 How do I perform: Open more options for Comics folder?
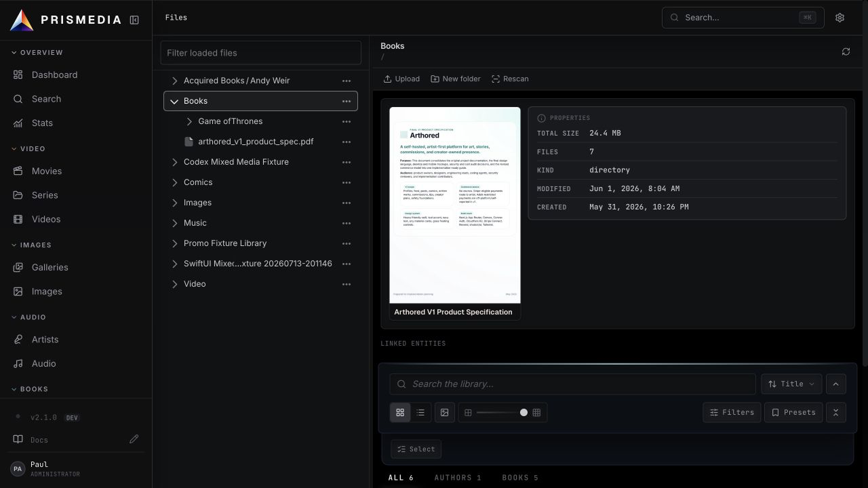coord(347,182)
